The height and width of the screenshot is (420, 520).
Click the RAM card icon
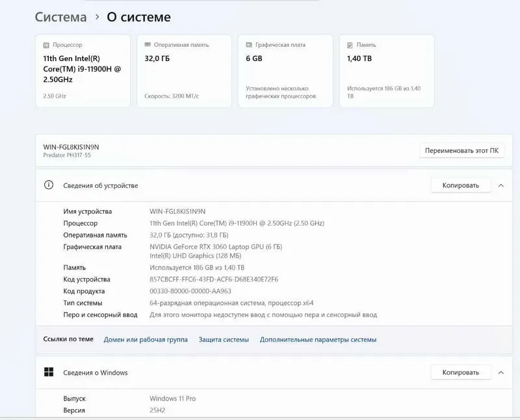(148, 45)
